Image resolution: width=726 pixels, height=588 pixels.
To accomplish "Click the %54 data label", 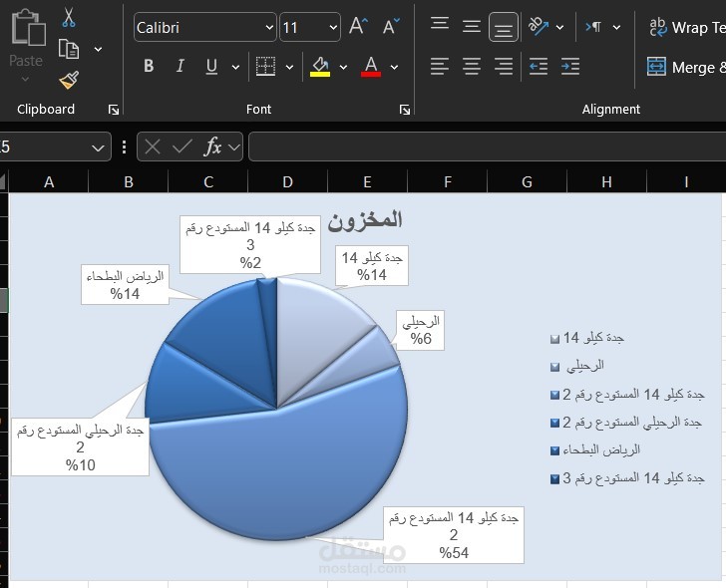I will 454,535.
